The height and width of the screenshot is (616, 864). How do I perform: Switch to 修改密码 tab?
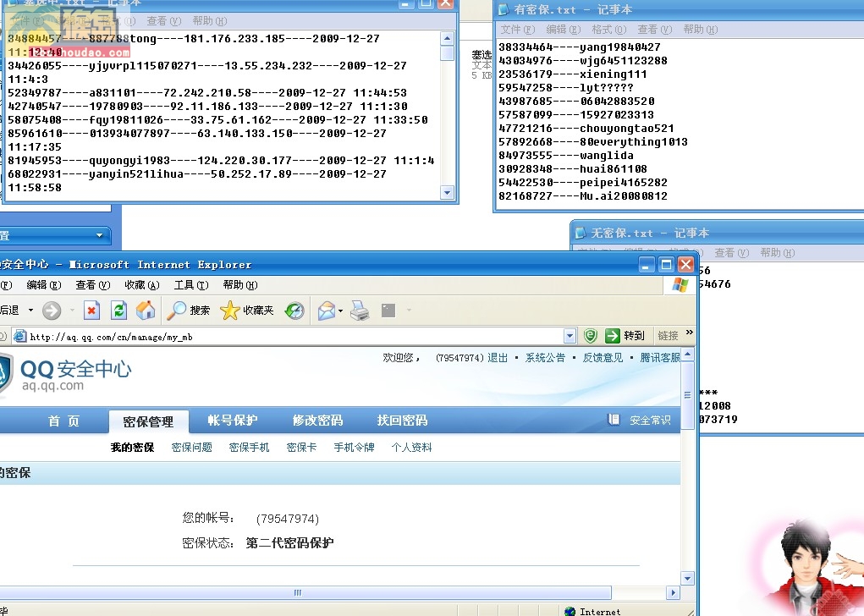coord(317,421)
